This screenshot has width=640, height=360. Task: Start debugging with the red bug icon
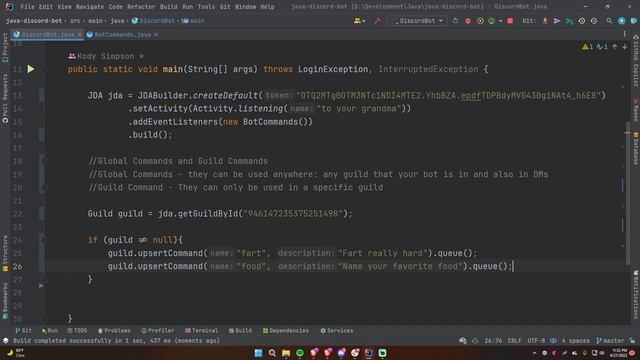coord(468,21)
